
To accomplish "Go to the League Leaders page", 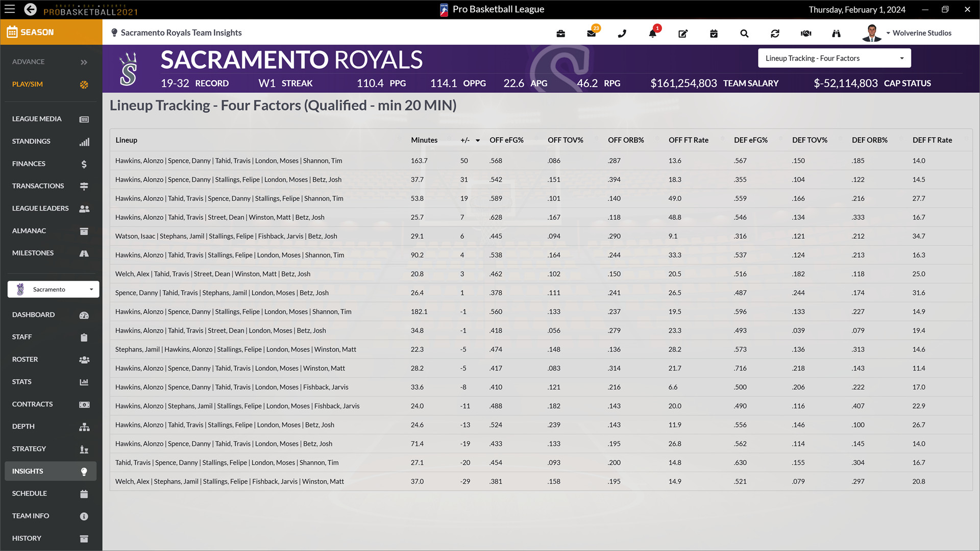I will (40, 208).
